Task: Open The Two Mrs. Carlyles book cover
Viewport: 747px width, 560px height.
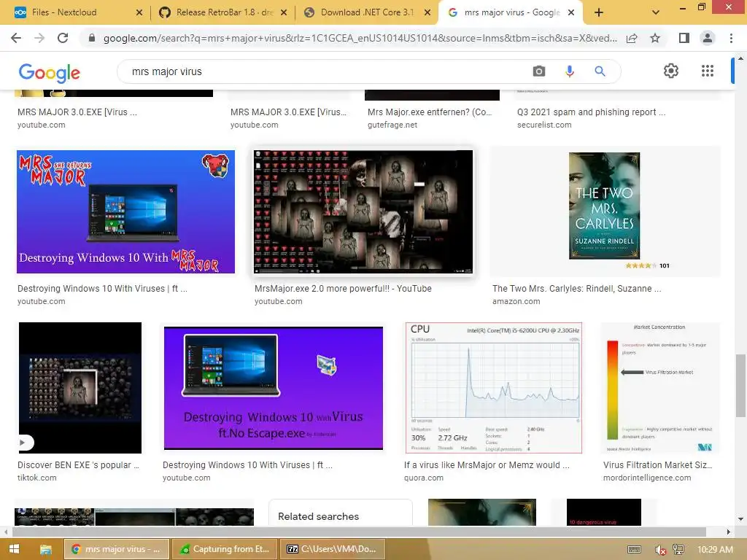Action: pyautogui.click(x=605, y=206)
